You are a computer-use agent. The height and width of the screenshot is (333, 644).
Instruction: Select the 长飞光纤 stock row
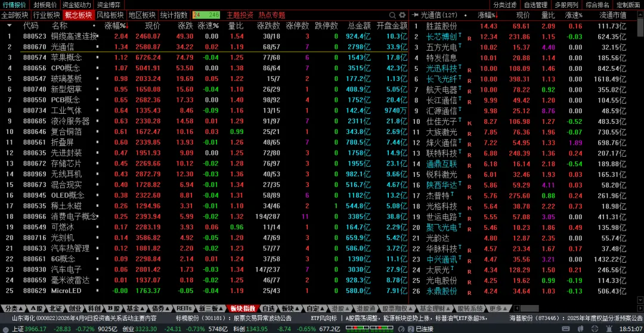point(524,79)
